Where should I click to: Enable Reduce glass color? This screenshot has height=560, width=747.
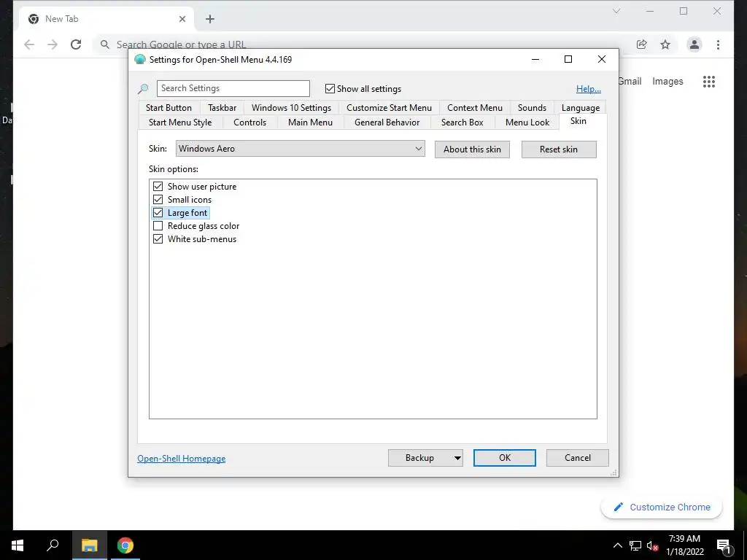tap(158, 226)
